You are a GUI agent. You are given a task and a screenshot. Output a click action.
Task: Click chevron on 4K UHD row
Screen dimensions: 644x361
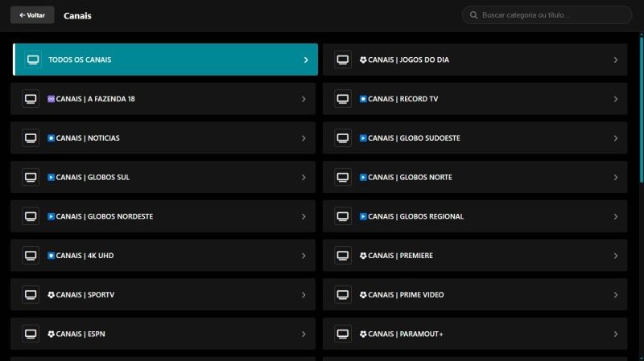click(303, 256)
